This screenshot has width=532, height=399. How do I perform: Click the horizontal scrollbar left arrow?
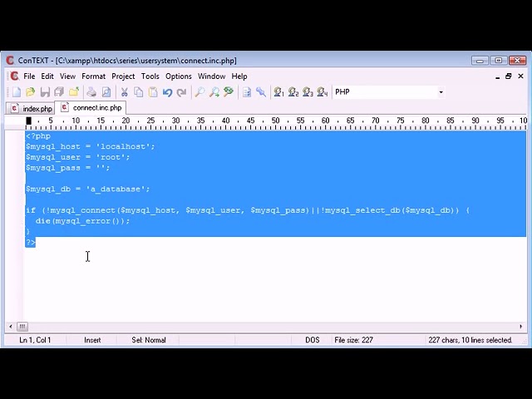tap(11, 327)
